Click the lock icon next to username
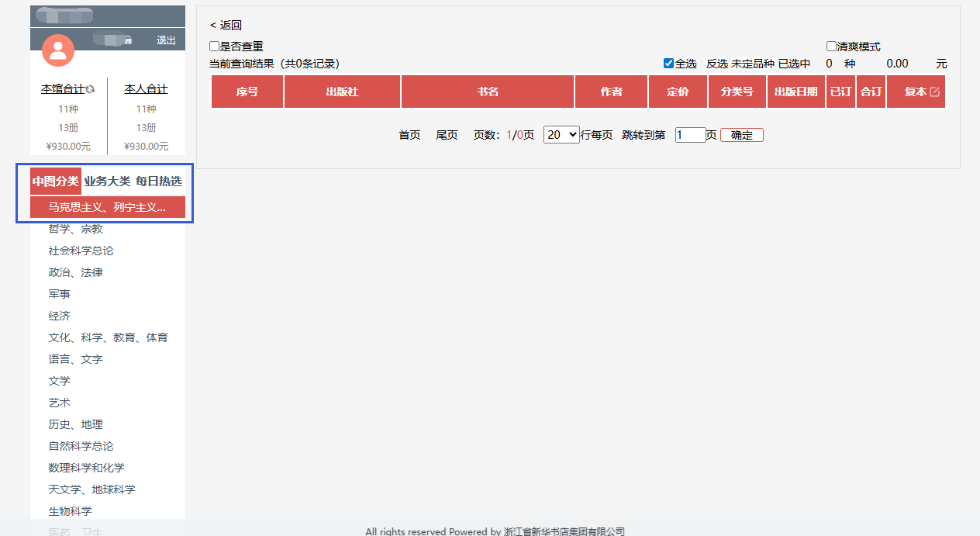 coord(129,40)
